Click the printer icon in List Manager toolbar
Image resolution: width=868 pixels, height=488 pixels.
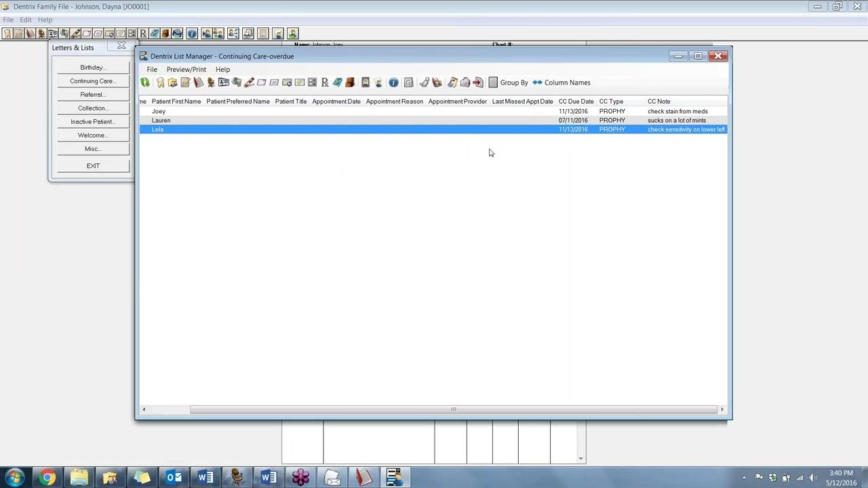(x=465, y=82)
